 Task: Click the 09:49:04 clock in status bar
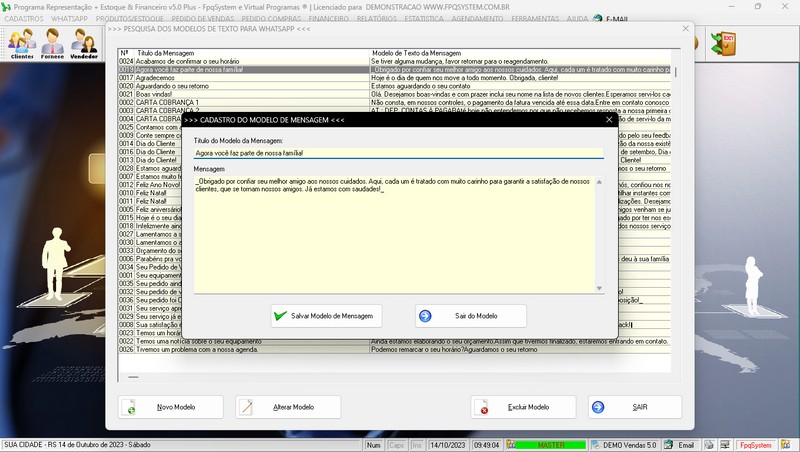tap(486, 445)
